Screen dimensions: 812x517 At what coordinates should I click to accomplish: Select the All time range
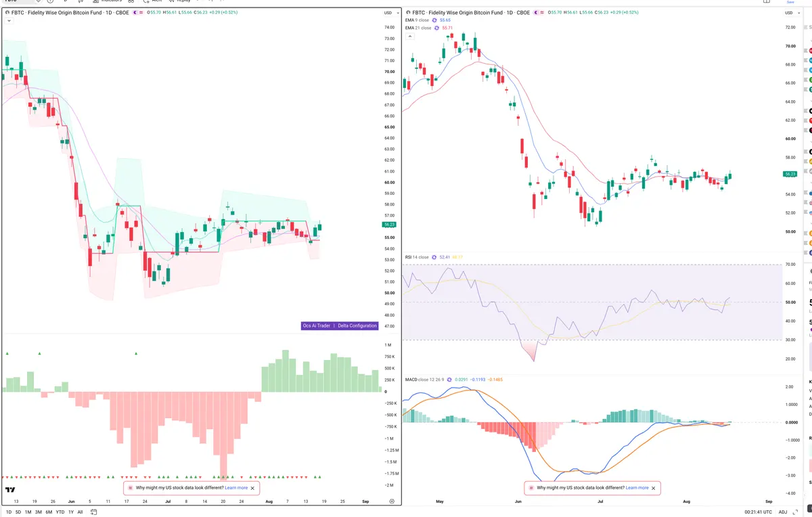(80, 512)
